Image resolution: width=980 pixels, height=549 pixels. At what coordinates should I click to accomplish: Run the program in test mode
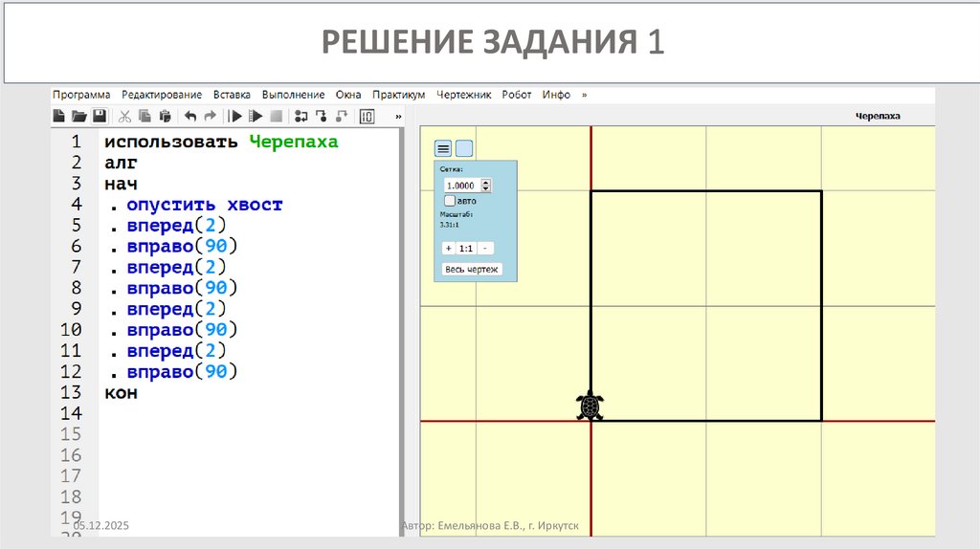point(256,116)
